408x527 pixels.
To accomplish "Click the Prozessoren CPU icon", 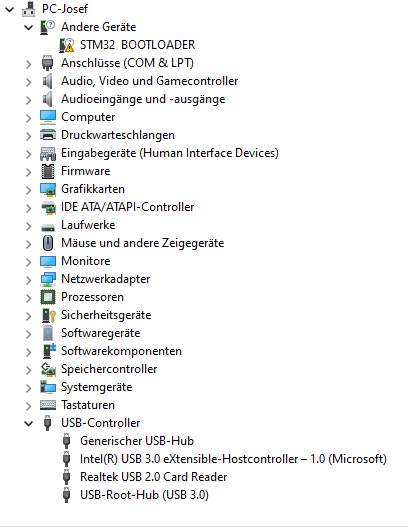I will (x=48, y=297).
